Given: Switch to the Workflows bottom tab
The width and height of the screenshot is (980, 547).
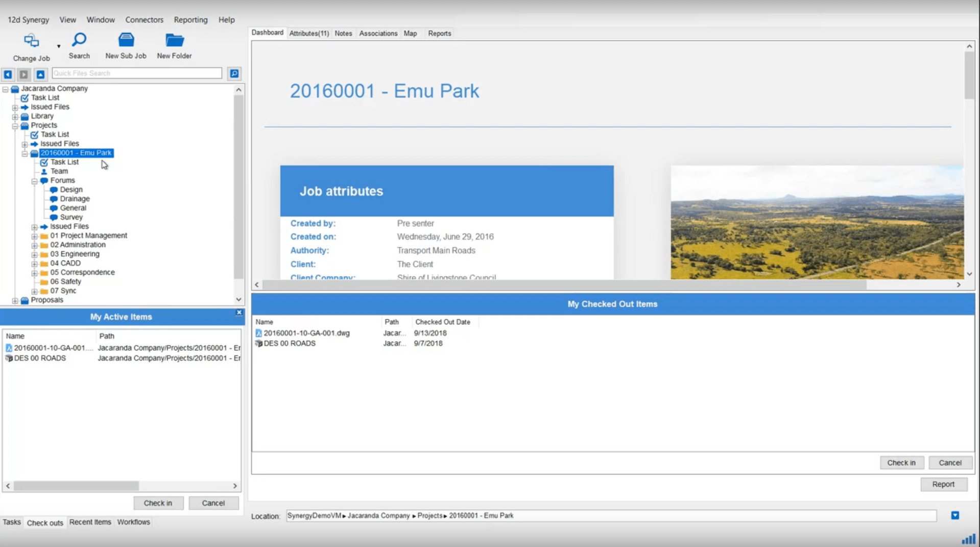Looking at the screenshot, I should [x=133, y=522].
